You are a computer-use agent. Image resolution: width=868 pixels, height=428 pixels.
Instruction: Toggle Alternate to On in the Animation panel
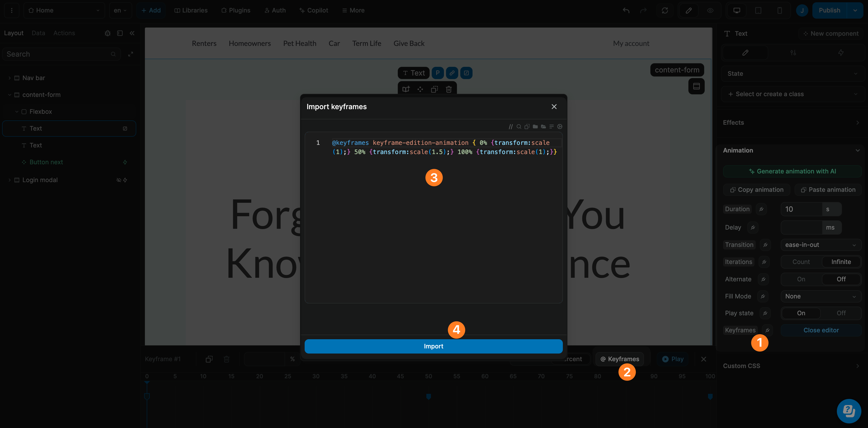(801, 279)
